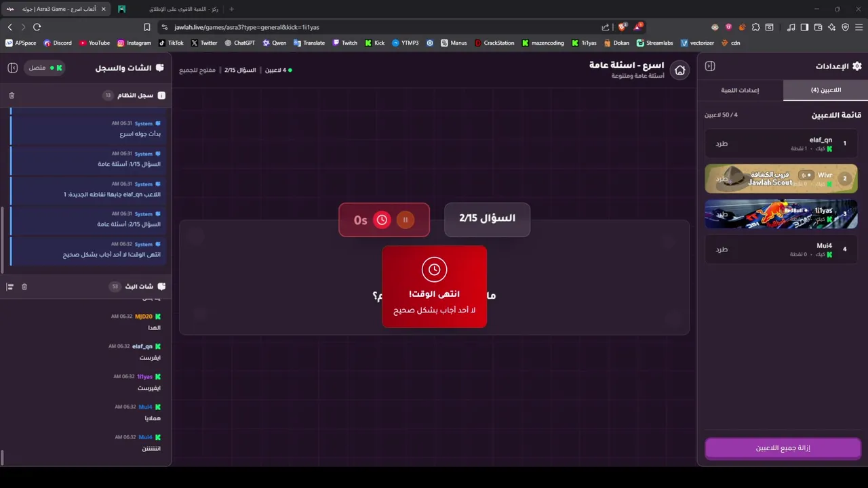Open the Instagram bookmark
Image resolution: width=868 pixels, height=488 pixels.
(134, 43)
